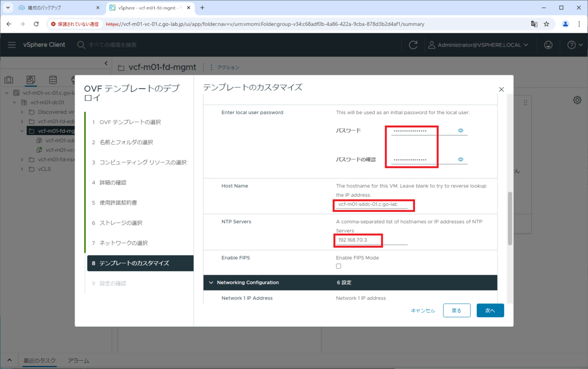
Task: Click the パスワードの確認 input field
Action: click(x=423, y=160)
